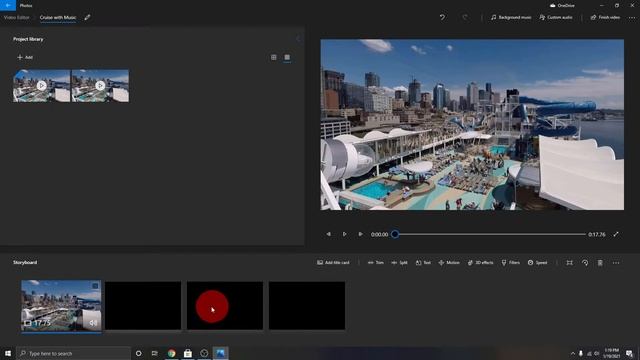Switch library to small thumbnails view

coord(273,58)
